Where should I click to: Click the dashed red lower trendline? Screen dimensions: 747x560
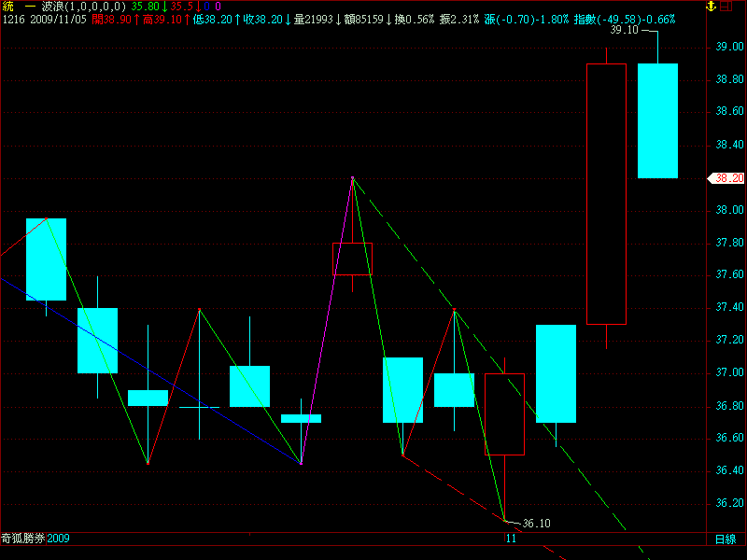(484, 508)
